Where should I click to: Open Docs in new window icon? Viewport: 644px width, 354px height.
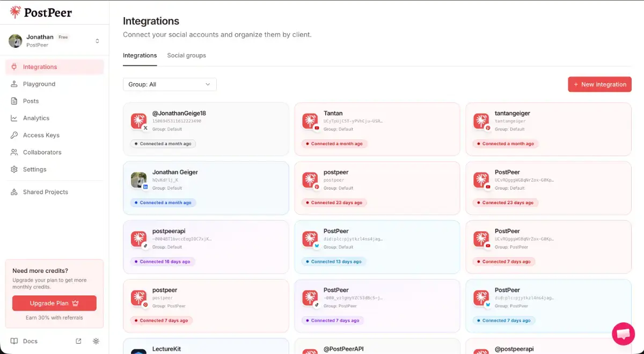(78, 341)
